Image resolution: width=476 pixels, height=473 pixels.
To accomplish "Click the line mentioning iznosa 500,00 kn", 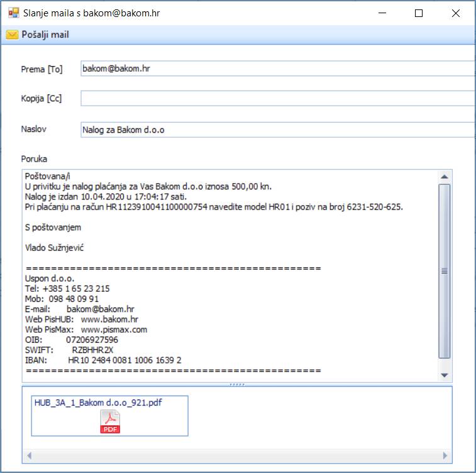I will pos(148,186).
